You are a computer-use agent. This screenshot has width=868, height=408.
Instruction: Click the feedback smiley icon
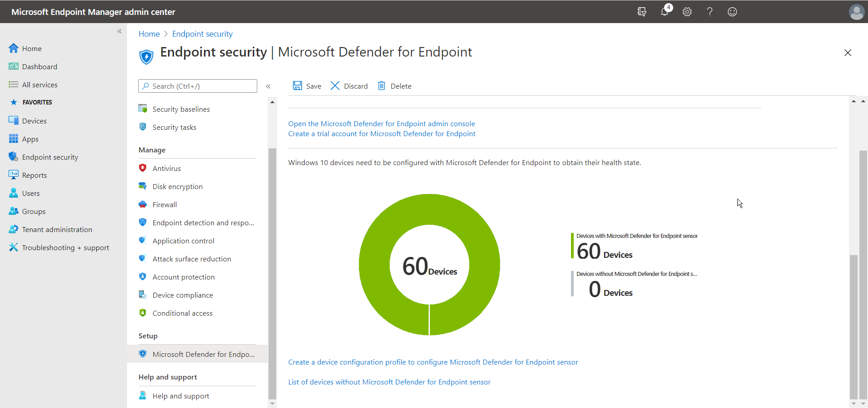click(x=732, y=12)
